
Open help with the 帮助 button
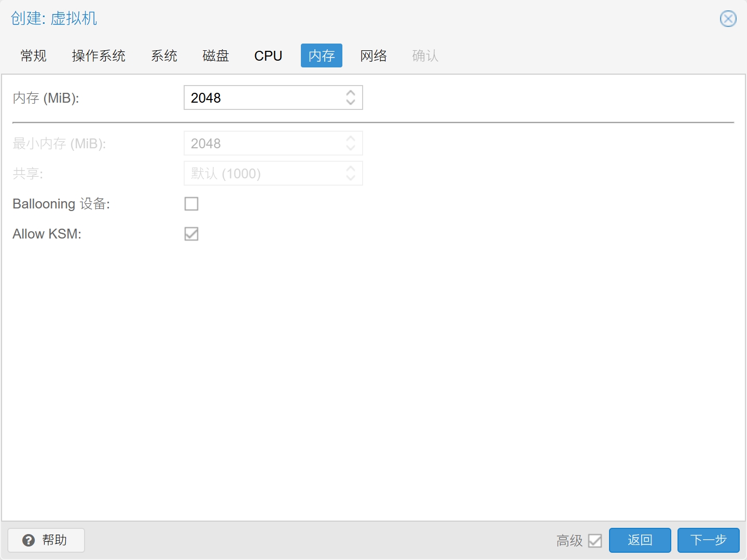pos(46,540)
